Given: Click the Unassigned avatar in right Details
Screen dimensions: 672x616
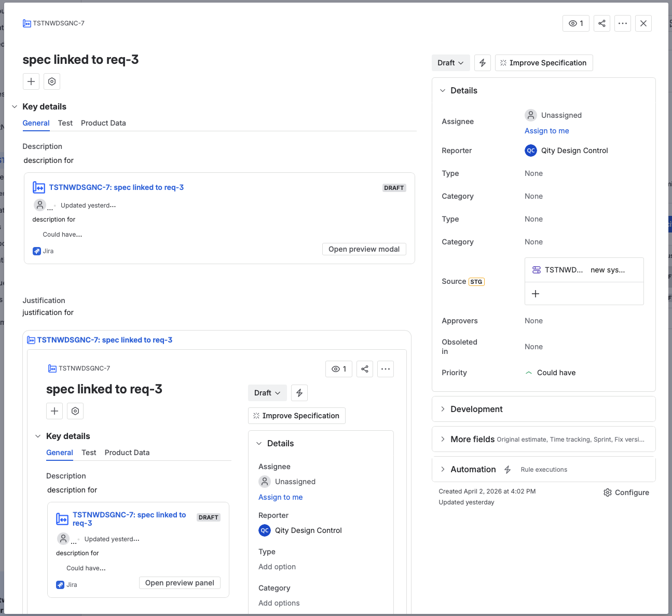Looking at the screenshot, I should [x=531, y=115].
